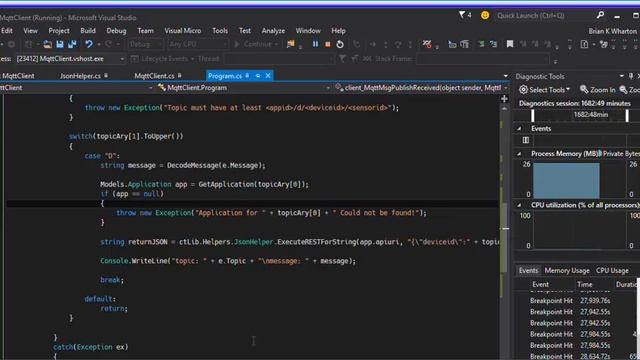640x360 pixels.
Task: Restart the debugging session icon
Action: click(x=340, y=44)
